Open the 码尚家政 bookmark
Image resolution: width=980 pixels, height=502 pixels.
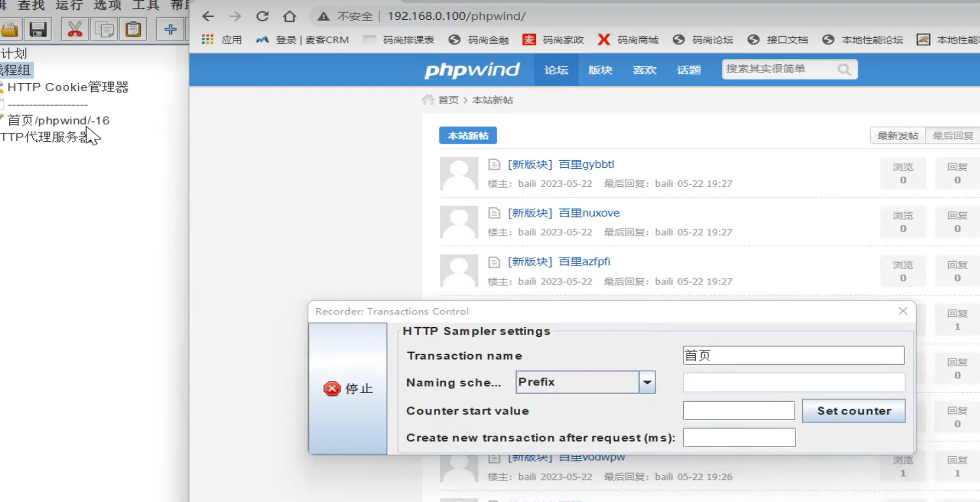(553, 39)
